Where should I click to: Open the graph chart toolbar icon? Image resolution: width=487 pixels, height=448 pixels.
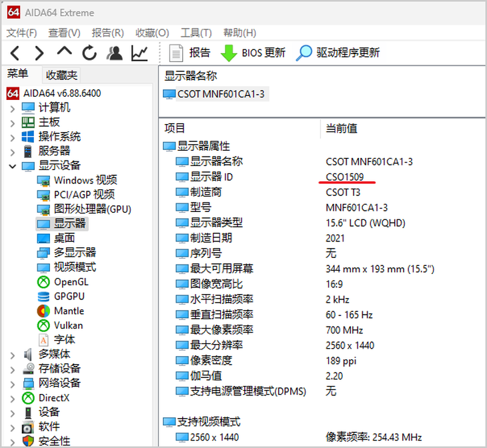[x=139, y=53]
